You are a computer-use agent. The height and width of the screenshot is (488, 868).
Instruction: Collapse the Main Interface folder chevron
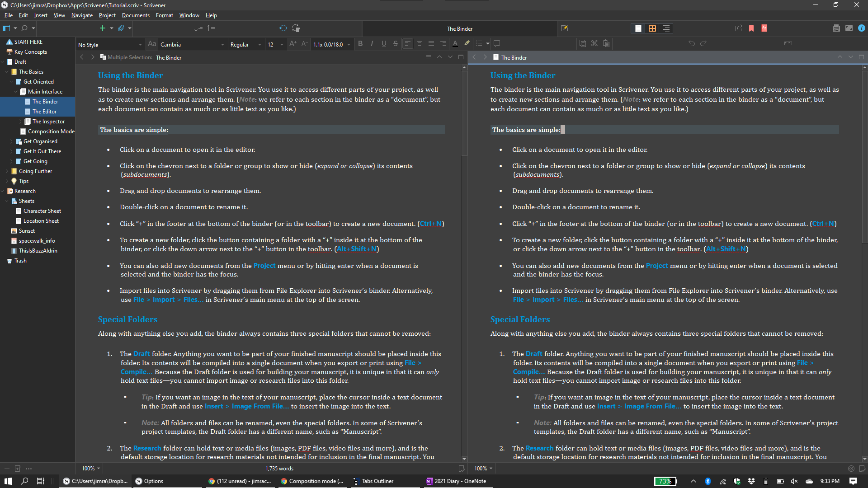click(16, 92)
